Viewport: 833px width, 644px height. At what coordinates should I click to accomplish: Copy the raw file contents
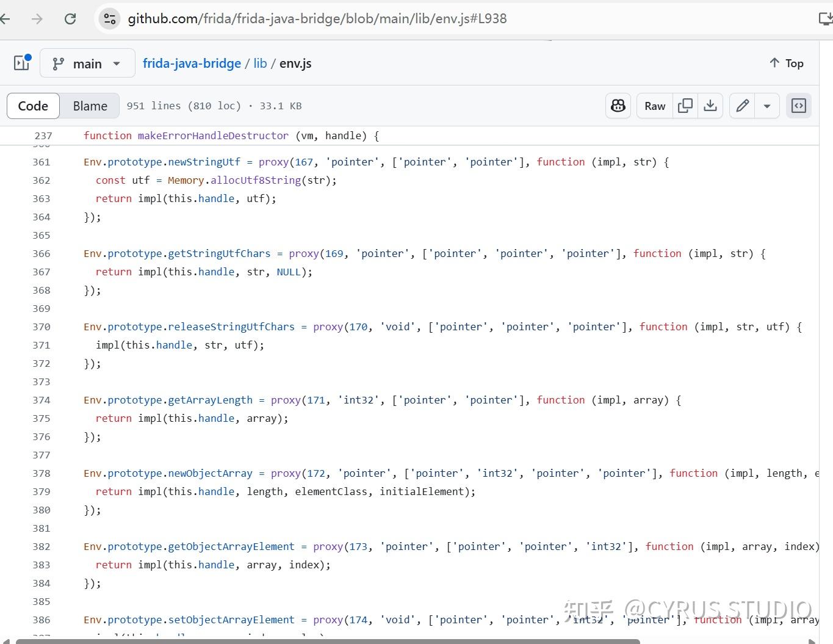685,106
